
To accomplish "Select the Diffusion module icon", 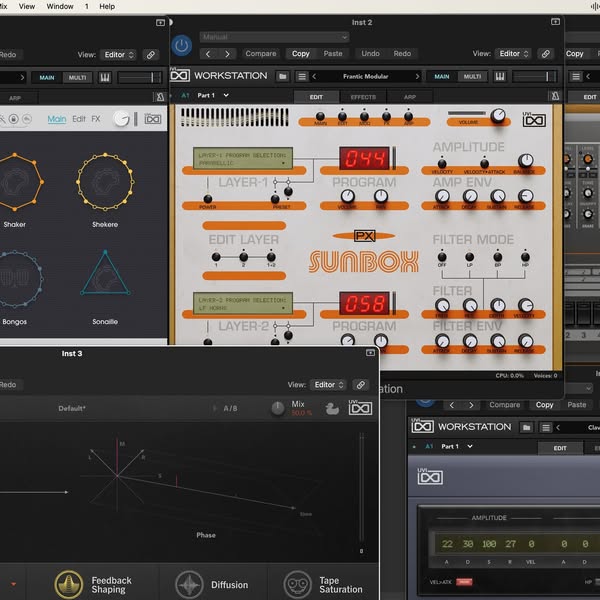I will 188,585.
